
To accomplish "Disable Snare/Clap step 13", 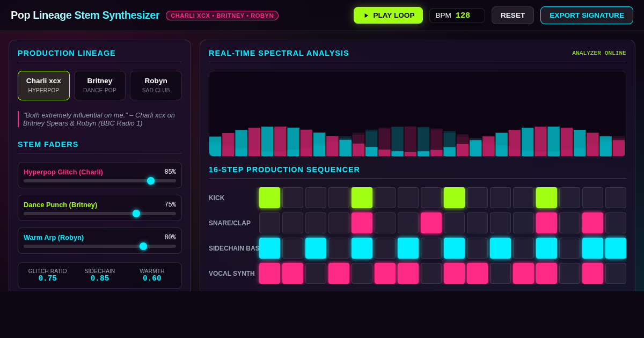I will [546, 223].
